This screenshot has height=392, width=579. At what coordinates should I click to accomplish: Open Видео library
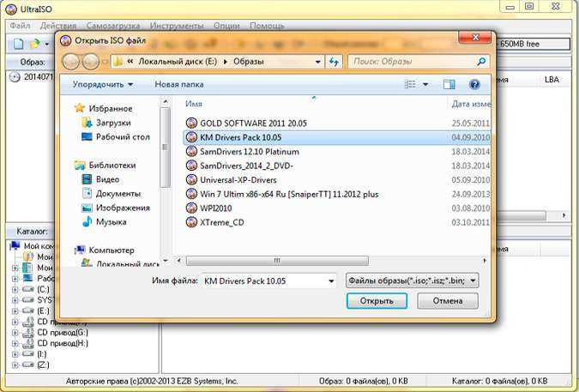[x=107, y=179]
